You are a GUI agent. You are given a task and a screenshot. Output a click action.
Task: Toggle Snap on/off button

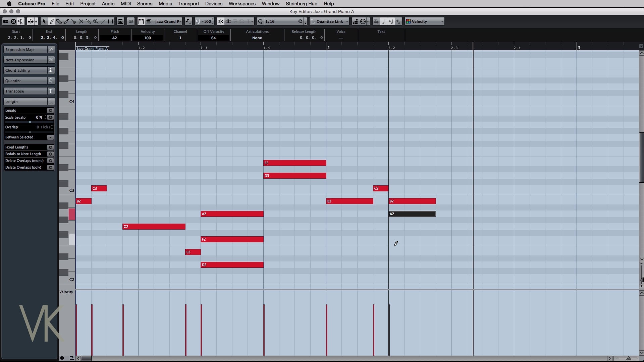click(220, 21)
